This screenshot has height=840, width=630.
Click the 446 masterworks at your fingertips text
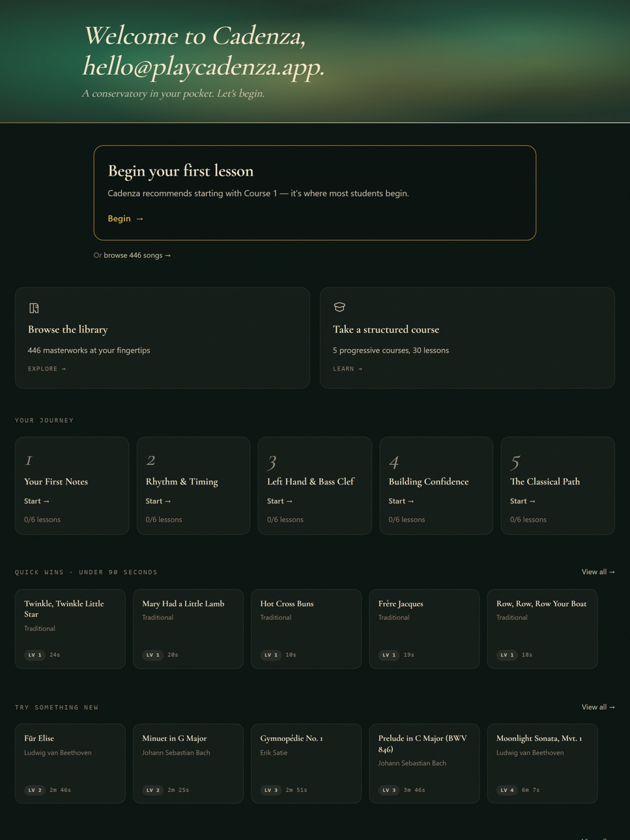coord(89,350)
